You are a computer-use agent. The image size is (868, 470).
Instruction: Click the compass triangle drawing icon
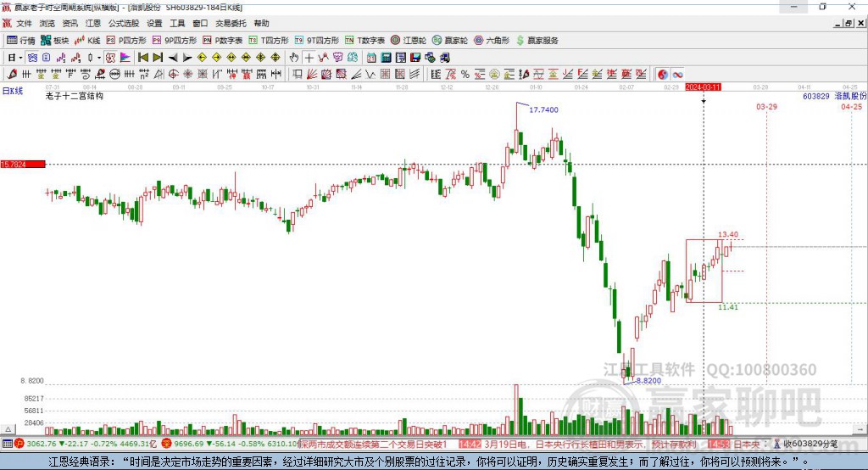tap(159, 75)
